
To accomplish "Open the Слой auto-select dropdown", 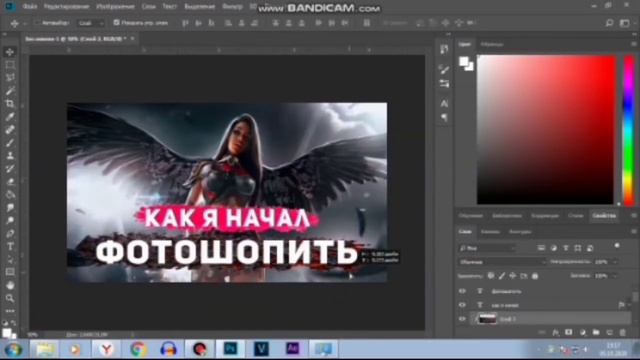I will pyautogui.click(x=91, y=23).
